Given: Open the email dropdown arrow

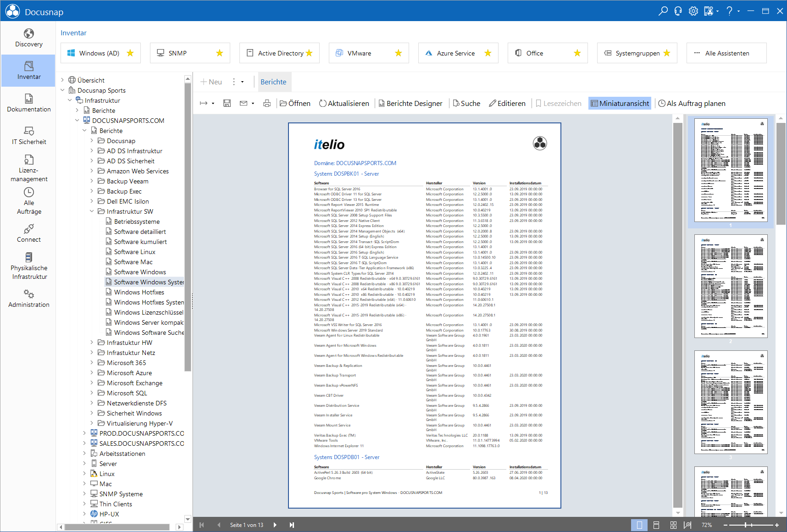Looking at the screenshot, I should pyautogui.click(x=253, y=104).
